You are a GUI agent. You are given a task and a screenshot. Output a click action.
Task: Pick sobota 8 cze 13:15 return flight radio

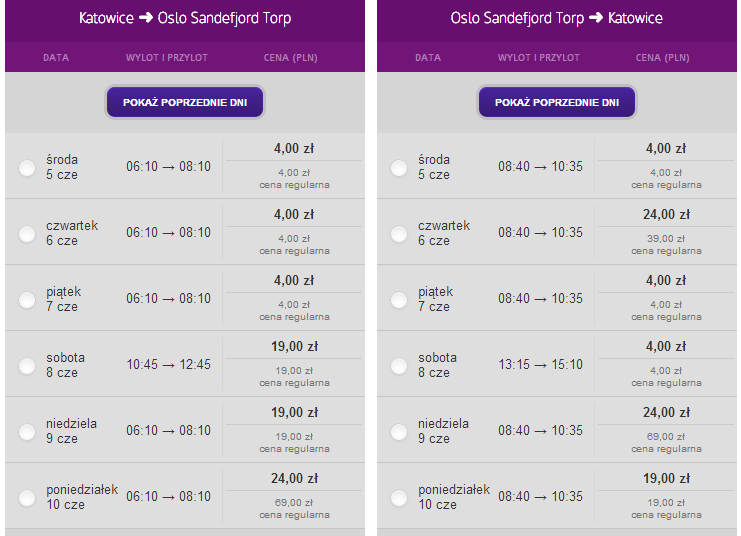pos(399,365)
